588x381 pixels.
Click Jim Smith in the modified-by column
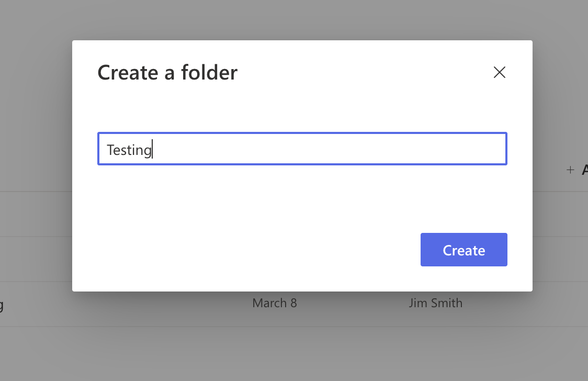pos(436,302)
